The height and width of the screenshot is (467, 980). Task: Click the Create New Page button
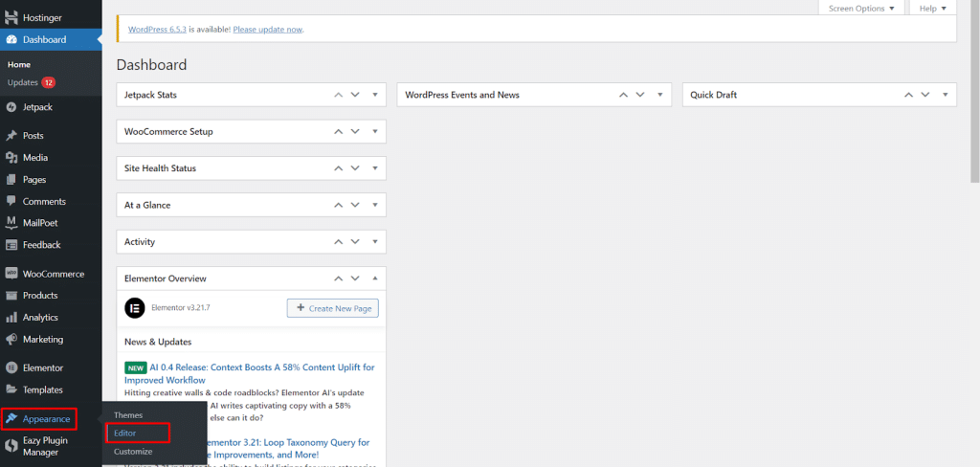(x=333, y=308)
